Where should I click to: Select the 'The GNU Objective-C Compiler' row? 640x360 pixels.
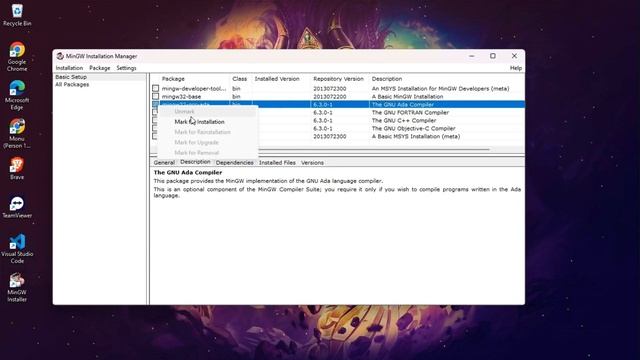tap(413, 128)
